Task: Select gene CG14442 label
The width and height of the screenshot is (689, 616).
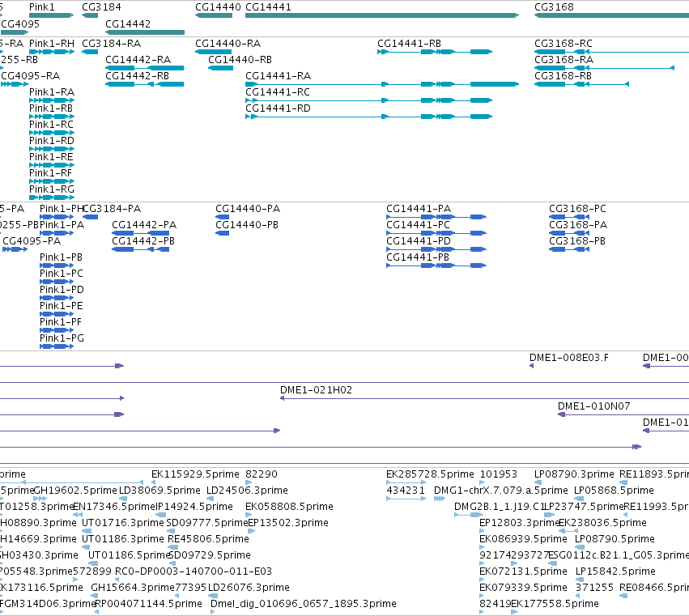Action: pos(128,23)
